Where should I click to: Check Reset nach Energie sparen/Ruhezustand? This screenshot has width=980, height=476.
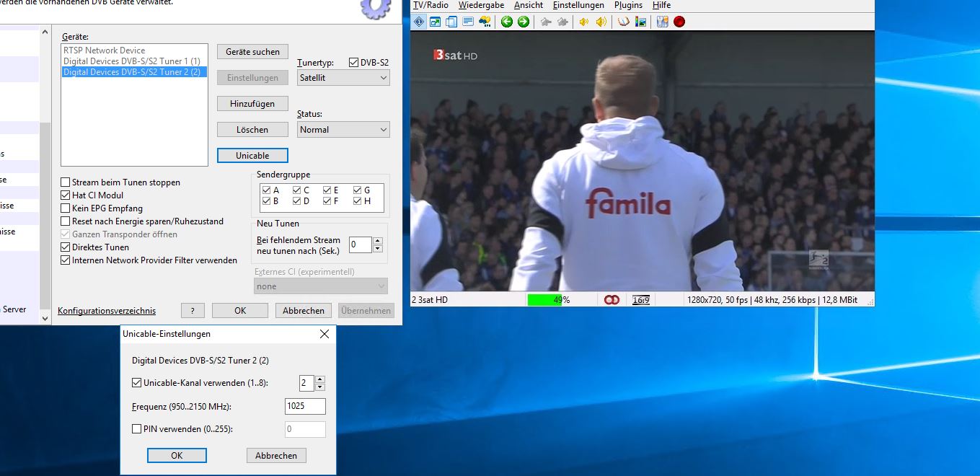66,221
